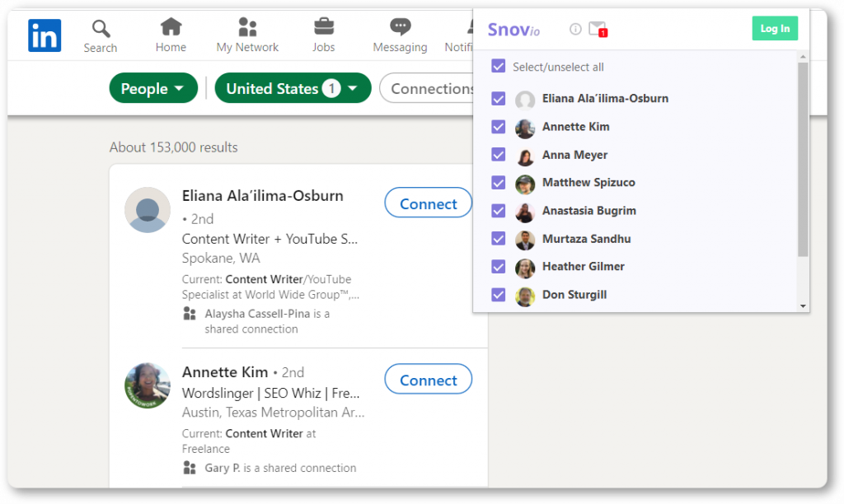Open the Jobs briefcase icon

tap(324, 26)
